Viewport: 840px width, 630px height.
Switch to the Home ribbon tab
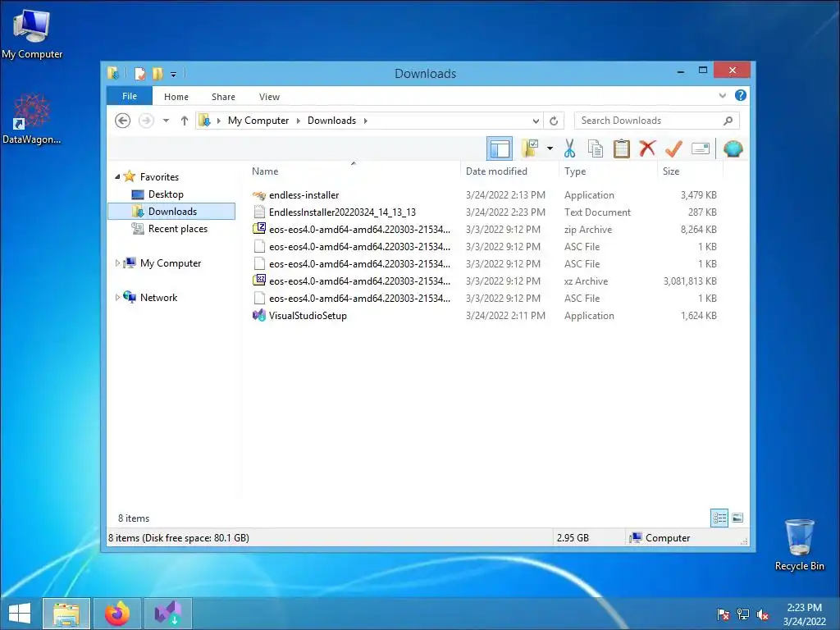click(176, 97)
